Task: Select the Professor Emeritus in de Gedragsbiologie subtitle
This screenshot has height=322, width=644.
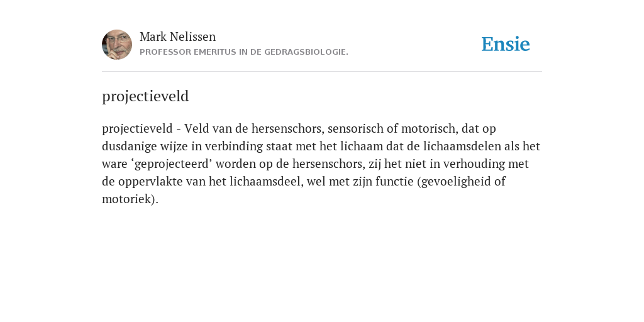Action: [x=244, y=52]
